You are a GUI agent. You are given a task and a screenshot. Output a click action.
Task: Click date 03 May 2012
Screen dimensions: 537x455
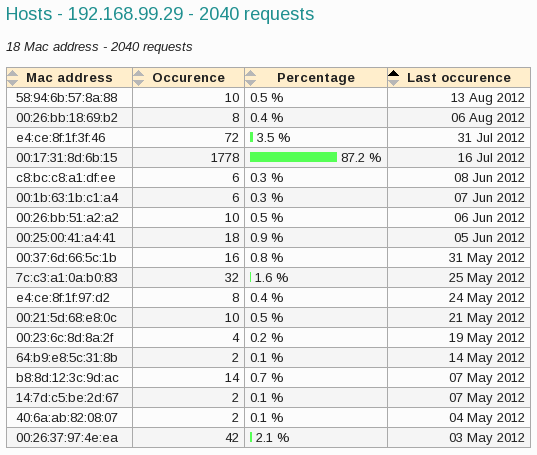coord(487,438)
